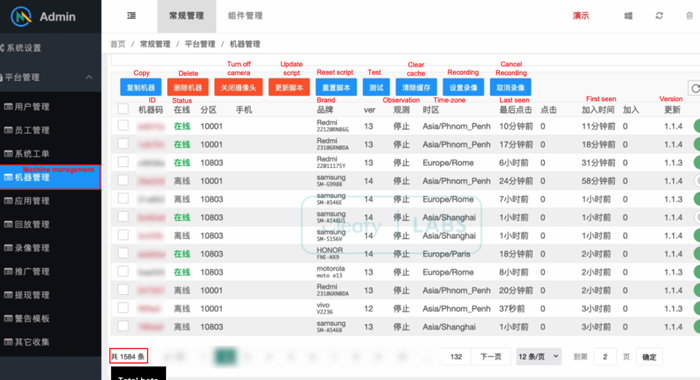Click the 清除缓存 button
700x380 pixels.
(416, 88)
